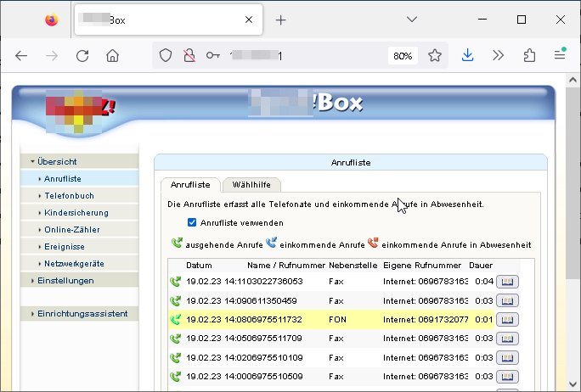Image resolution: width=581 pixels, height=392 pixels.
Task: Click the Anrufe in Abwesenheit legend icon
Action: tap(373, 243)
